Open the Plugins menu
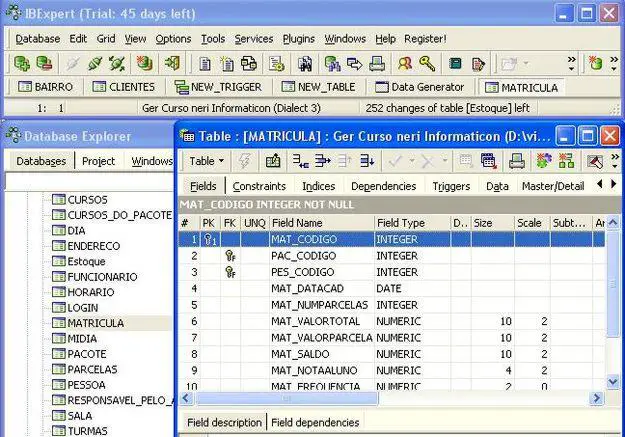 299,39
